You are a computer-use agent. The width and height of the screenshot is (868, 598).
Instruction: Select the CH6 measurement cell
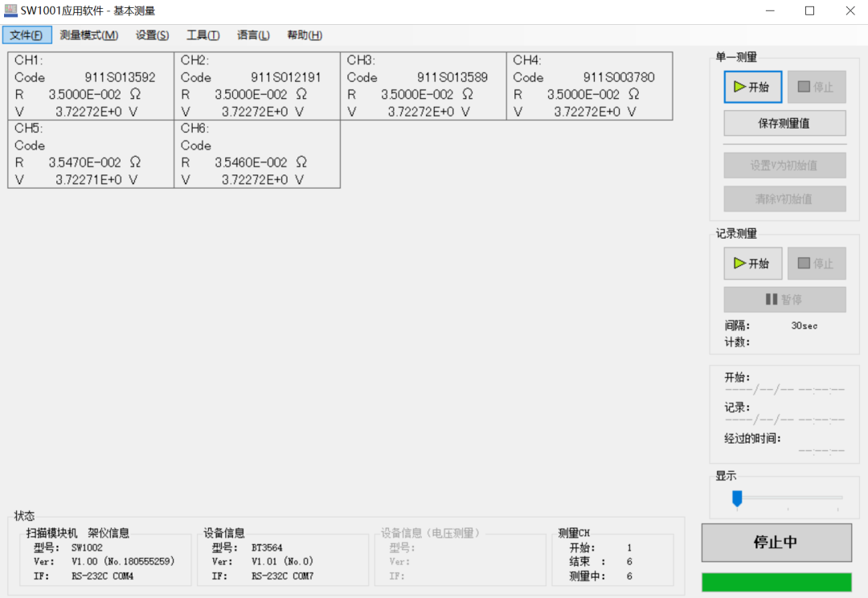coord(257,154)
